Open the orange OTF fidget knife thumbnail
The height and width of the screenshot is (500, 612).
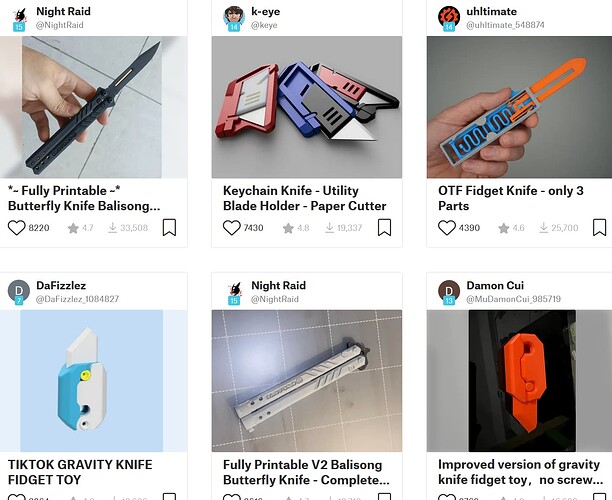tap(519, 107)
